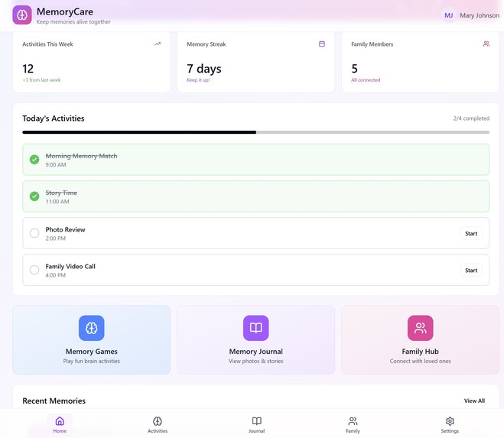The height and width of the screenshot is (438, 504).
Task: Click the '5' Family Members count
Action: (355, 69)
